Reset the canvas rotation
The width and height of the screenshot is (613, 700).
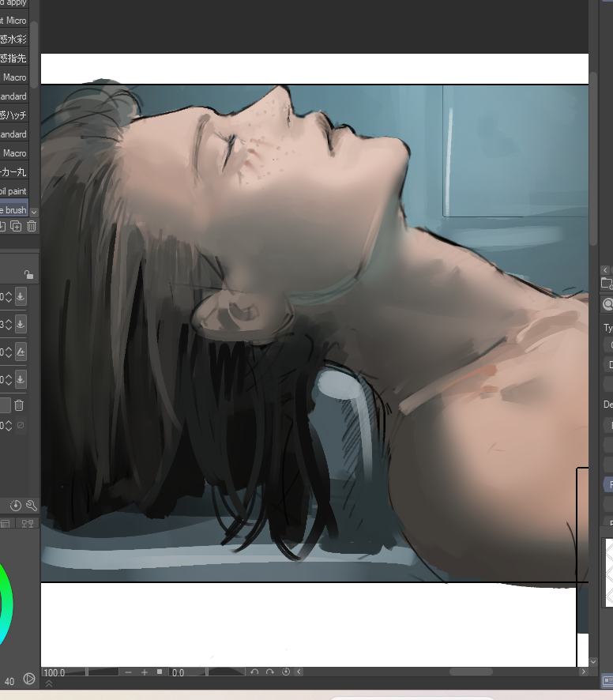(x=286, y=672)
